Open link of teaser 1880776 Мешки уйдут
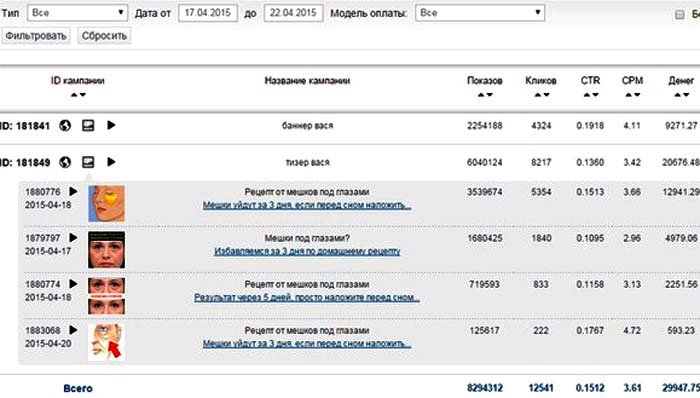This screenshot has height=398, width=700. (x=307, y=205)
